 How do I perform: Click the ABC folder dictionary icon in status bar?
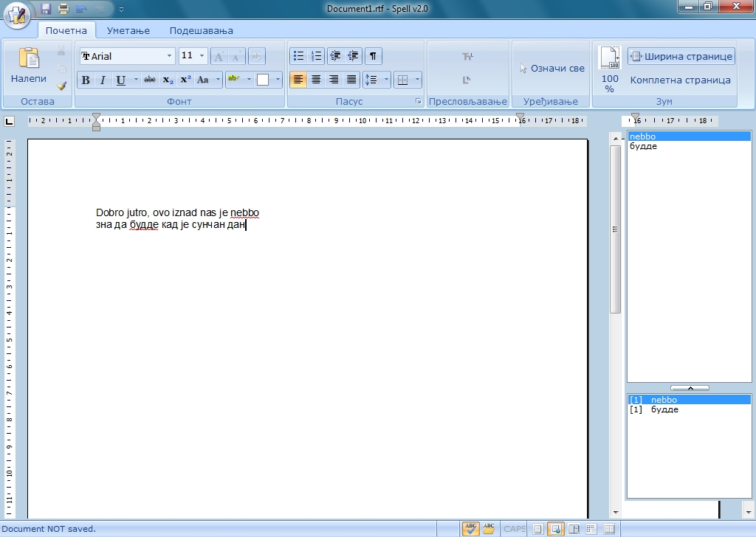coord(489,529)
